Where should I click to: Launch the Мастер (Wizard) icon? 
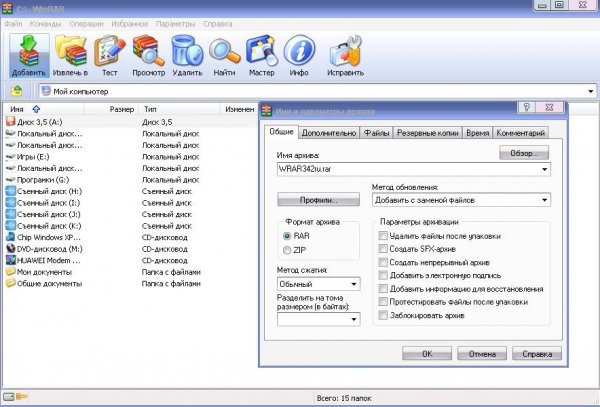262,55
